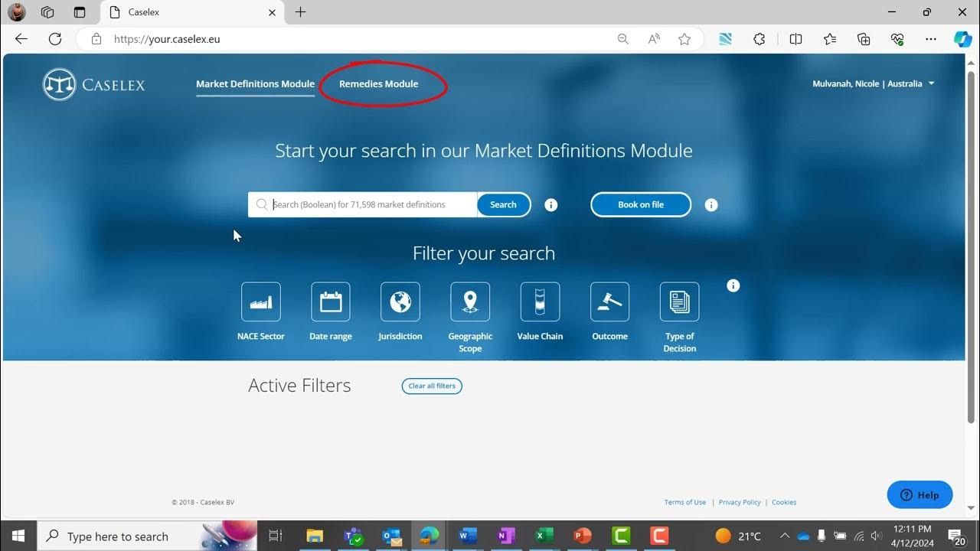This screenshot has height=551, width=980.
Task: Open the NACE Sector filter icon
Action: coord(261,302)
